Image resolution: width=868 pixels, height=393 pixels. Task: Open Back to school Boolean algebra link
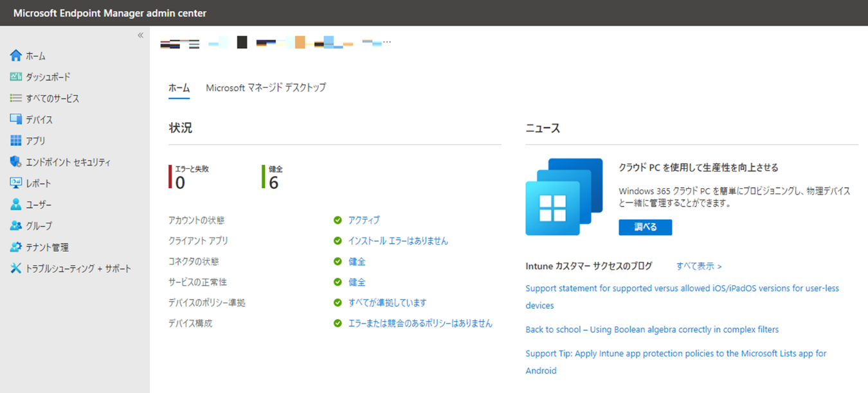click(652, 329)
